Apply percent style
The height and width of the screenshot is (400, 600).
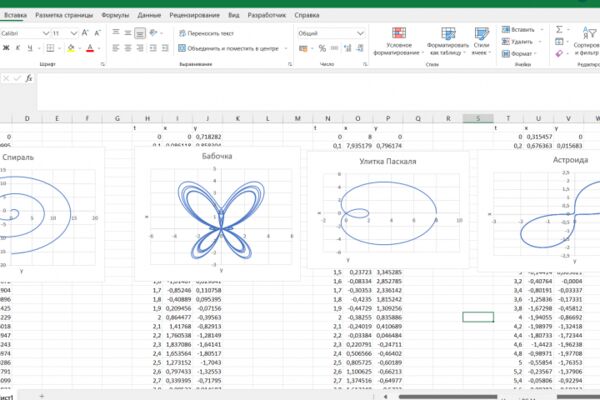pyautogui.click(x=322, y=49)
